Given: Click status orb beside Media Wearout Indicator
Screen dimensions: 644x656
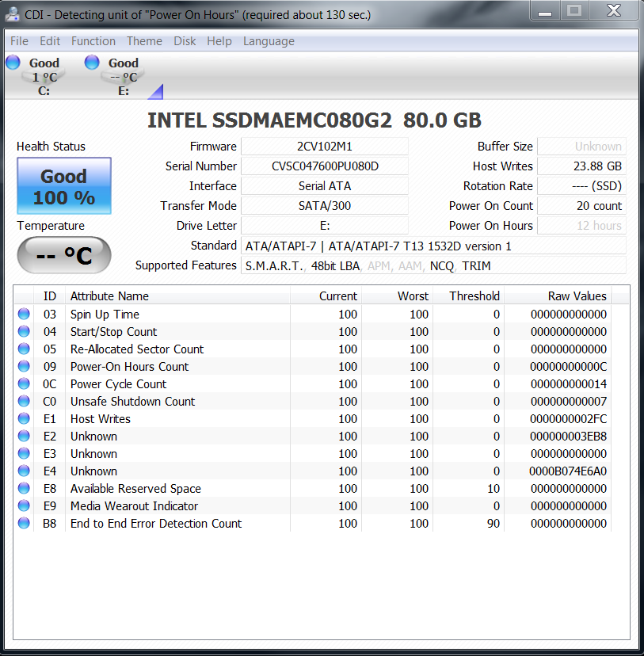Looking at the screenshot, I should pos(24,506).
